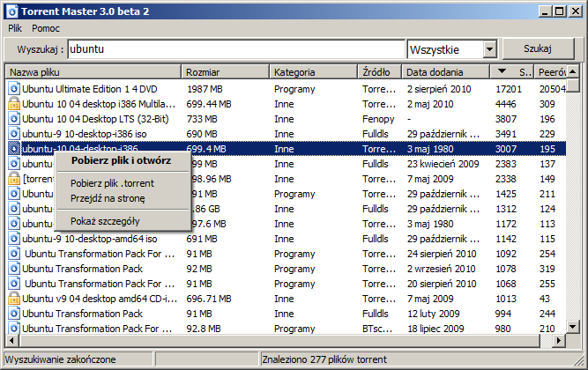This screenshot has width=588, height=370.
Task: Open the Pomoc menu
Action: click(x=46, y=28)
